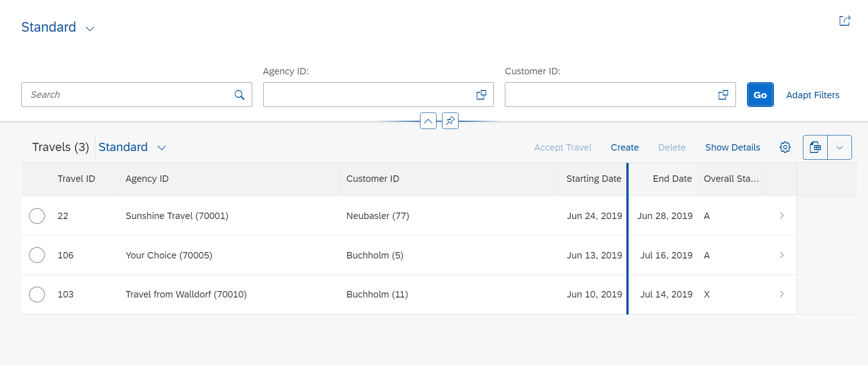Select radio button for travel 106

(37, 255)
